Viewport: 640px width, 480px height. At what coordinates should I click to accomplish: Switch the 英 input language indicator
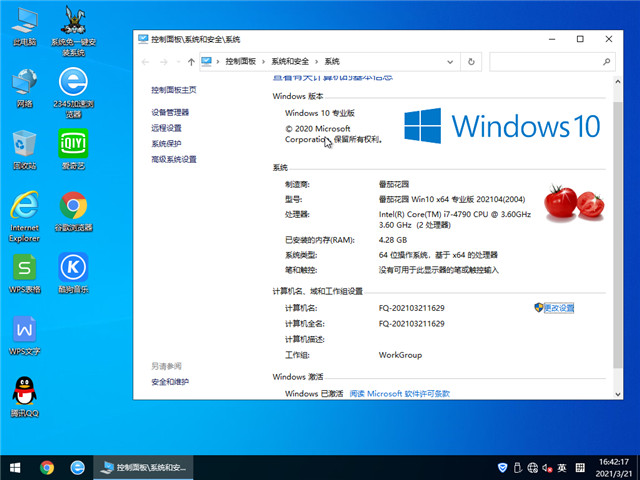(x=562, y=467)
